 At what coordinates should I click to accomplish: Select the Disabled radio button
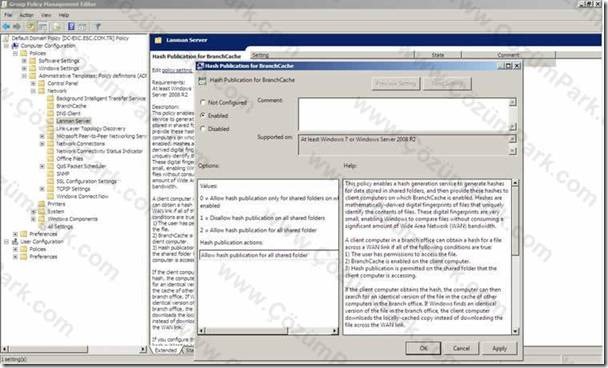(203, 129)
